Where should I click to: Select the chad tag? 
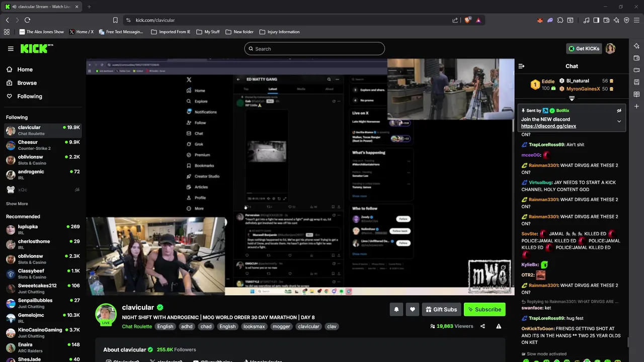pyautogui.click(x=206, y=326)
